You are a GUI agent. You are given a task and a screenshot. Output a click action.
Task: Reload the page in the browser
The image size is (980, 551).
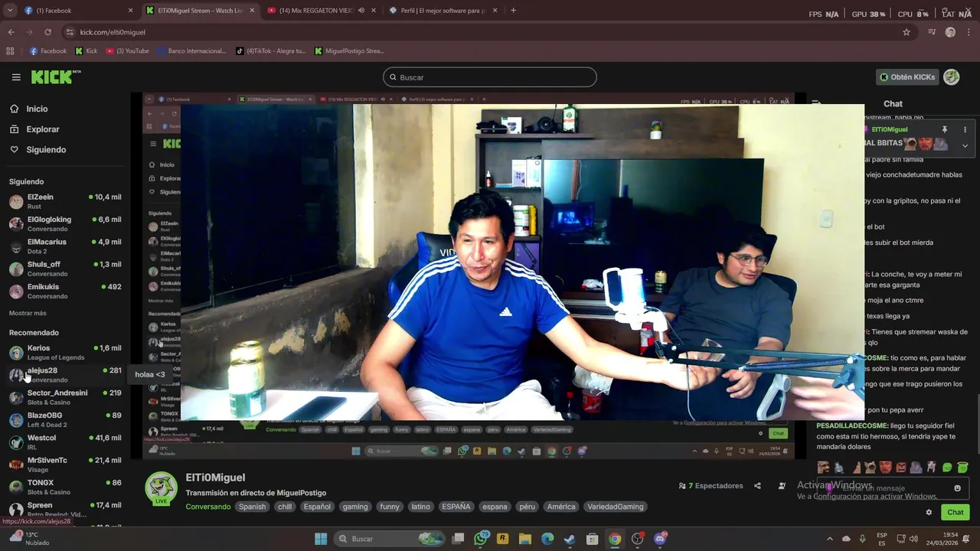point(47,32)
